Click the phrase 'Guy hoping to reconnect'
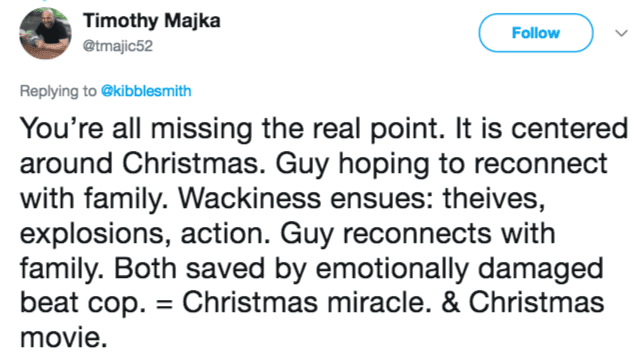Screen dimensions: 642x361 [441, 164]
